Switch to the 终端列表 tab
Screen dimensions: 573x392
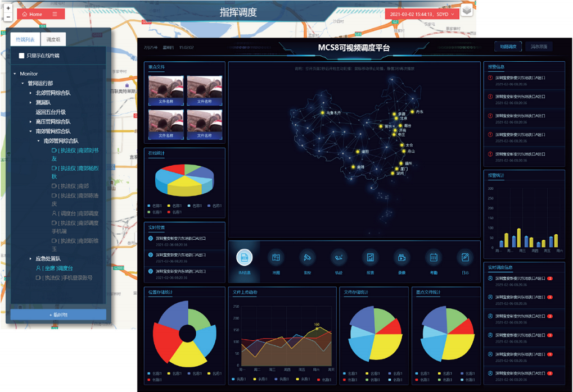tap(25, 39)
